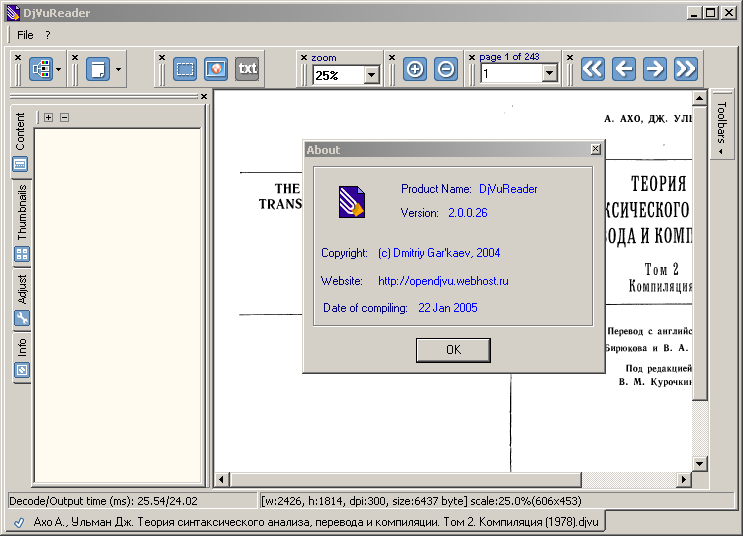The image size is (743, 536).
Task: Open the File menu
Action: click(x=25, y=35)
